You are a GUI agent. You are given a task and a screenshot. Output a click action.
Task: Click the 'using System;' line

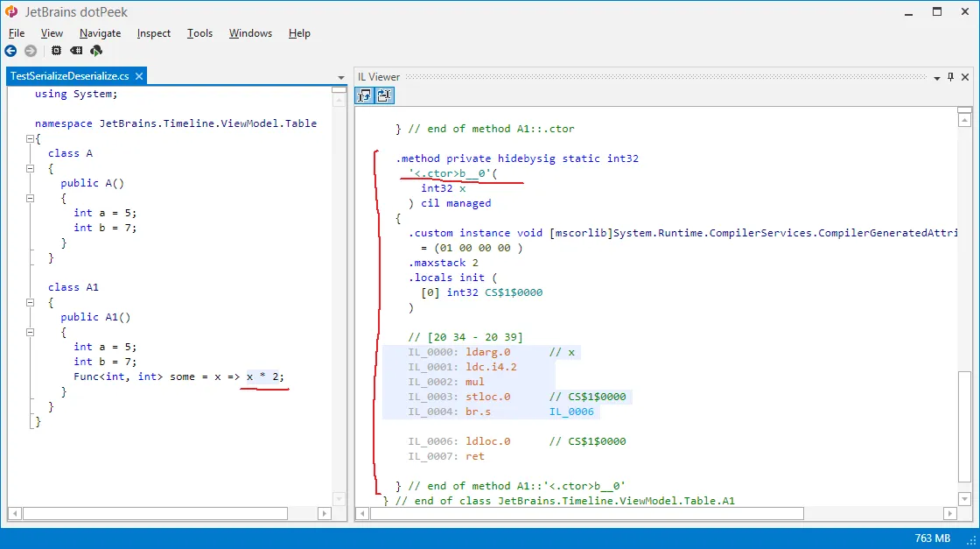(x=76, y=94)
